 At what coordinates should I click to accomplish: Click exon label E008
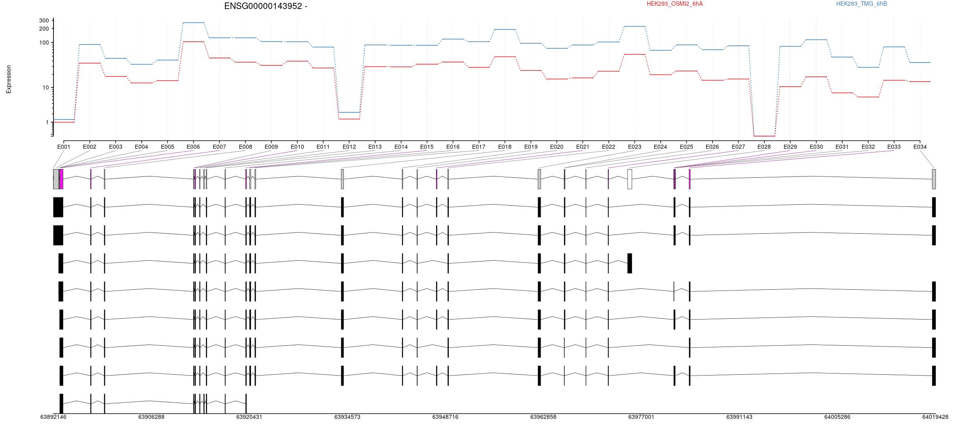[245, 147]
